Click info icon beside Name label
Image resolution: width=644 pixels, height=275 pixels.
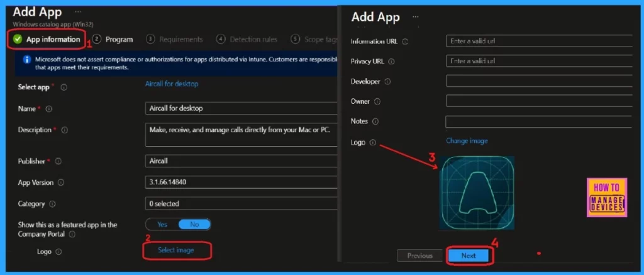click(x=49, y=109)
